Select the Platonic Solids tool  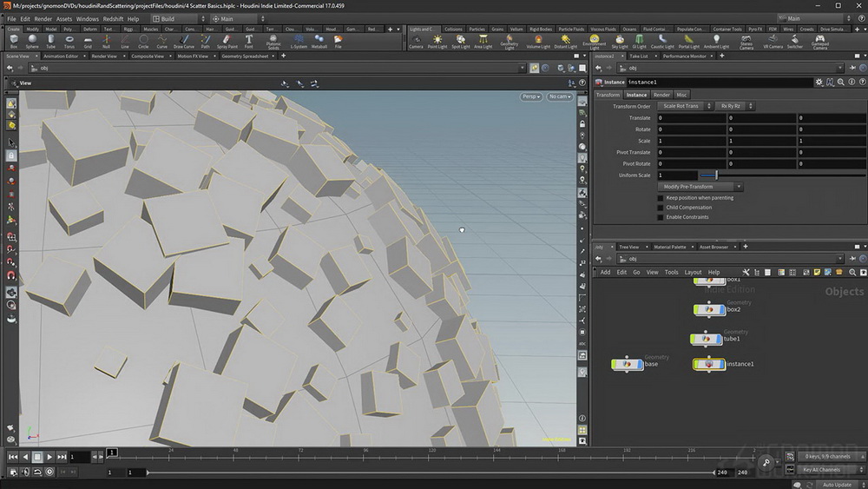click(x=273, y=42)
